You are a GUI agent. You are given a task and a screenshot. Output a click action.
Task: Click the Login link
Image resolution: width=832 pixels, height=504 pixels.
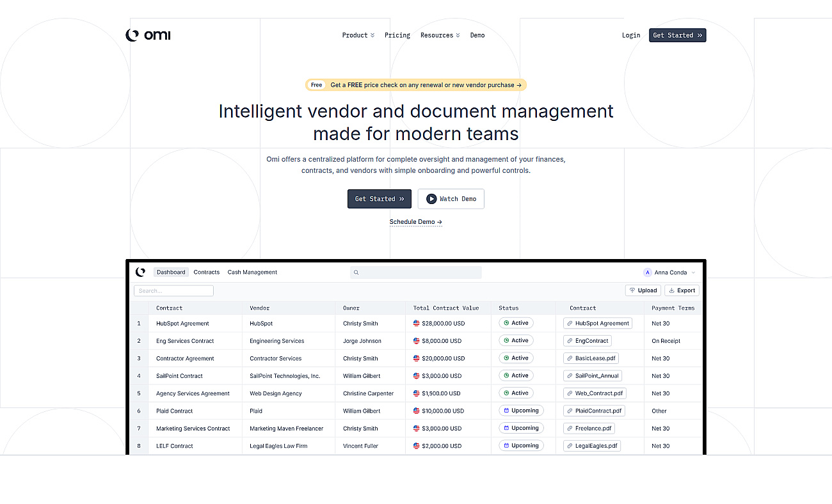point(631,35)
